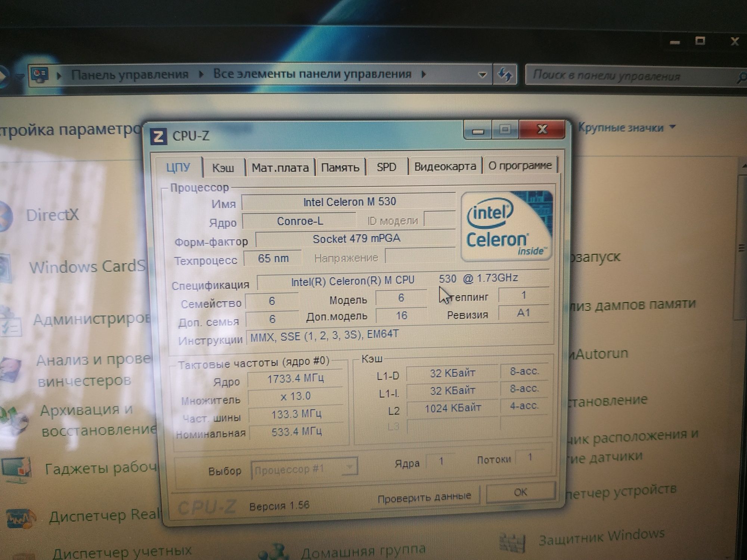Viewport: 747px width, 560px height.
Task: Click the revision value A1
Action: (523, 313)
